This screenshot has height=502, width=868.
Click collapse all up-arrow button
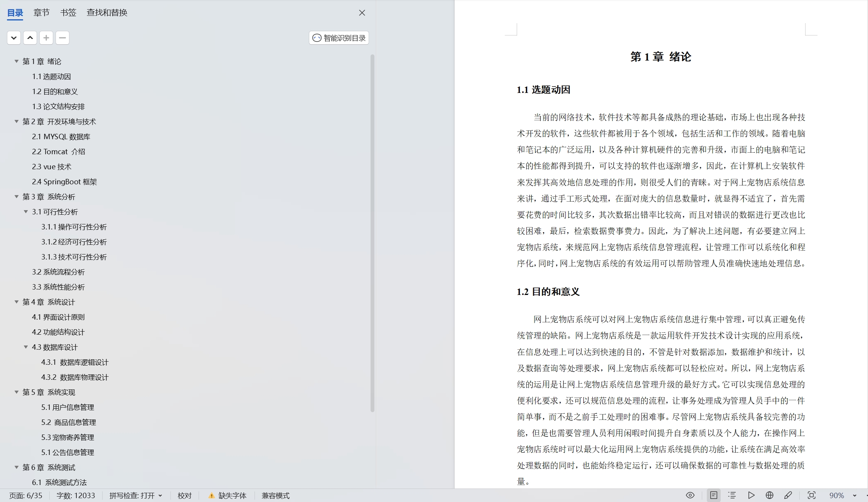tap(30, 38)
